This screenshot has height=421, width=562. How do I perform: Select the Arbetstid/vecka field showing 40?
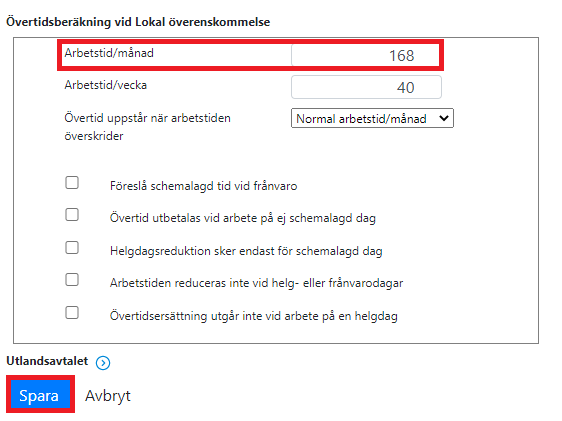(x=366, y=87)
